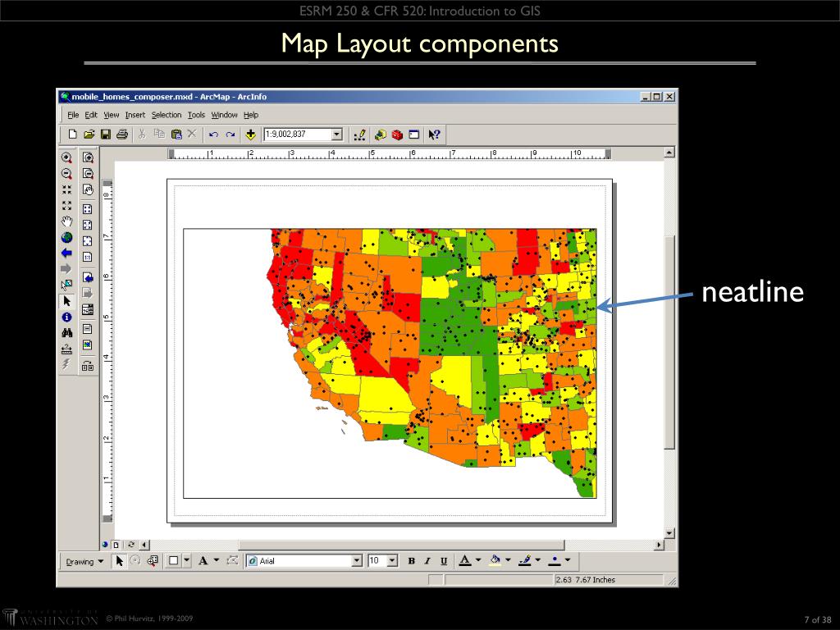The image size is (840, 630).
Task: Open the Insert menu
Action: point(135,115)
